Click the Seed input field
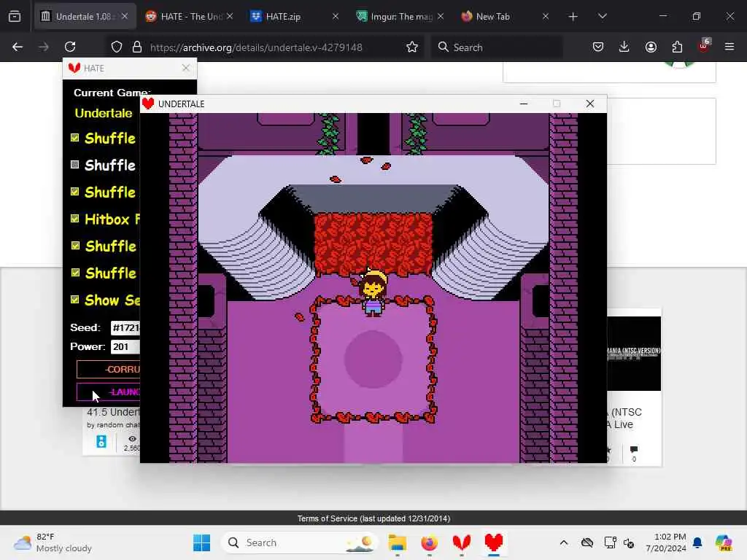747x560 pixels. coord(125,327)
